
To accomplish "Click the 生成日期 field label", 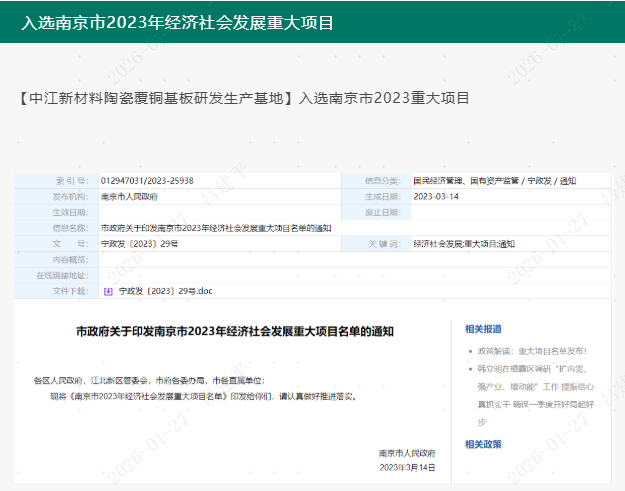I will (x=383, y=196).
